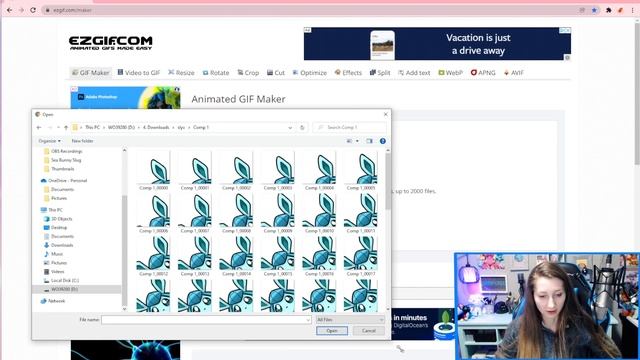Go back in the Open dialog
The height and width of the screenshot is (360, 640).
click(39, 127)
